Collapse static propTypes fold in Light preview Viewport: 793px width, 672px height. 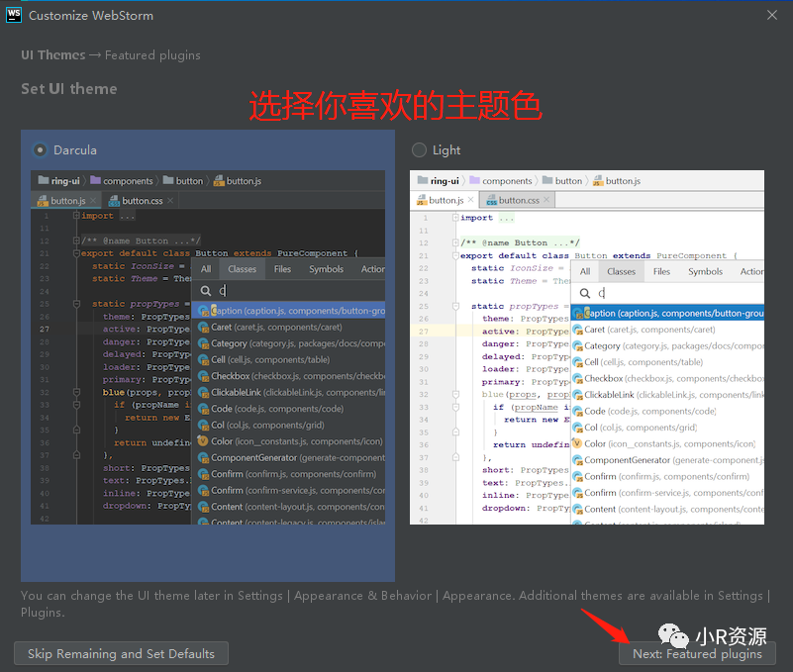[455, 307]
